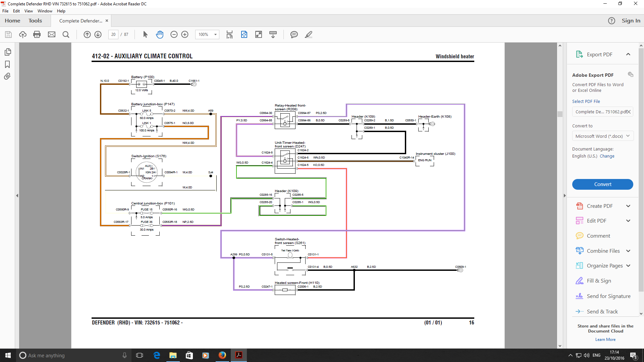This screenshot has width=644, height=362.
Task: Open the Comment tool in sidebar
Action: tap(598, 236)
